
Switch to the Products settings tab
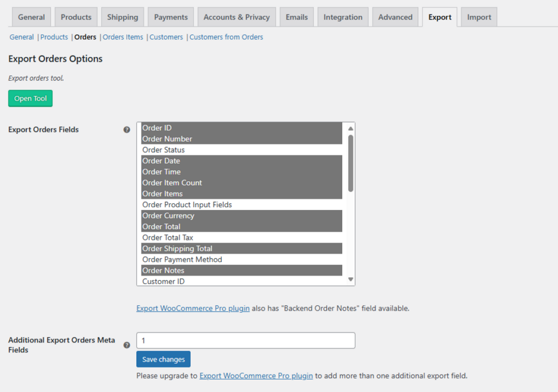(76, 17)
